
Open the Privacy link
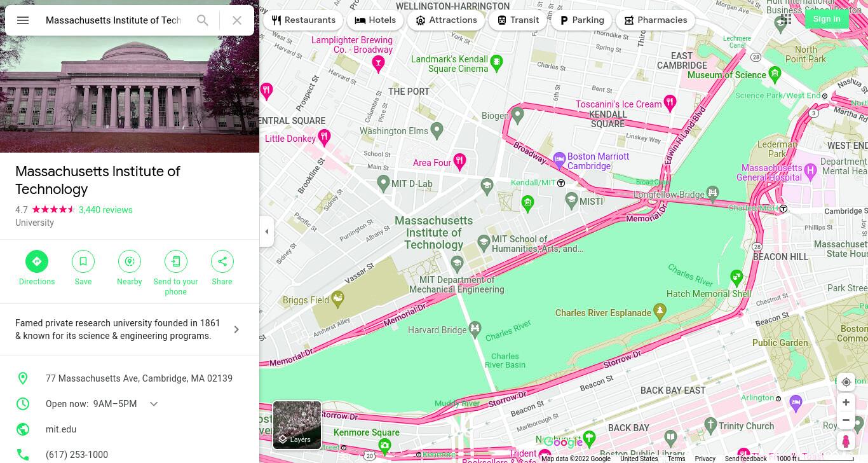[705, 459]
